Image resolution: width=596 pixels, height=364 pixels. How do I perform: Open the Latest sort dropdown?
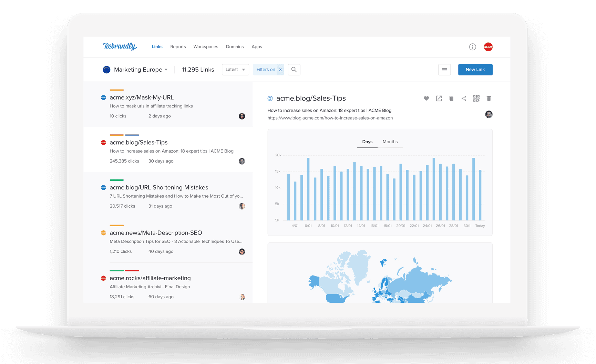click(x=235, y=70)
